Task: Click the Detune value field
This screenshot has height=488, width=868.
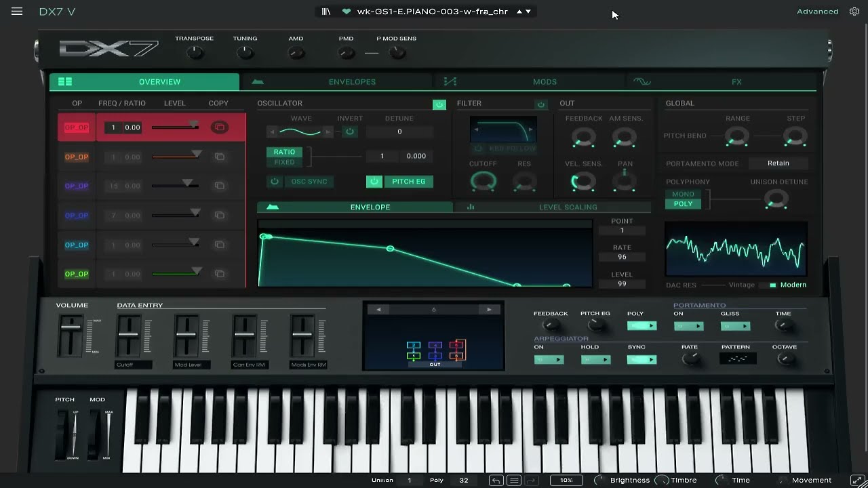Action: [x=399, y=132]
